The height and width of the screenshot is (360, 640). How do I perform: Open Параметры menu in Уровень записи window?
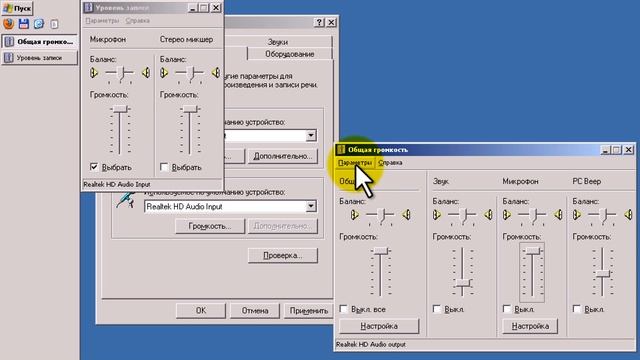[x=102, y=20]
